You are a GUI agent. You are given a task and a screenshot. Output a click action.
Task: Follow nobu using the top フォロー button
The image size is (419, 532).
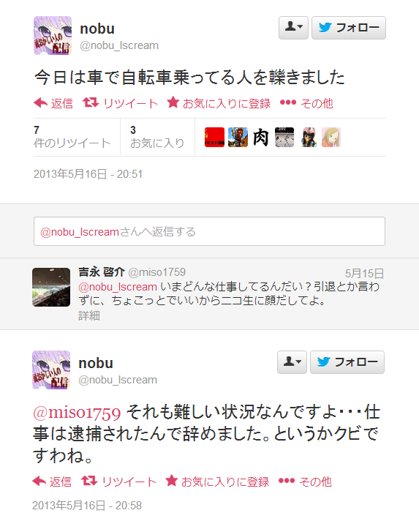coord(349,28)
